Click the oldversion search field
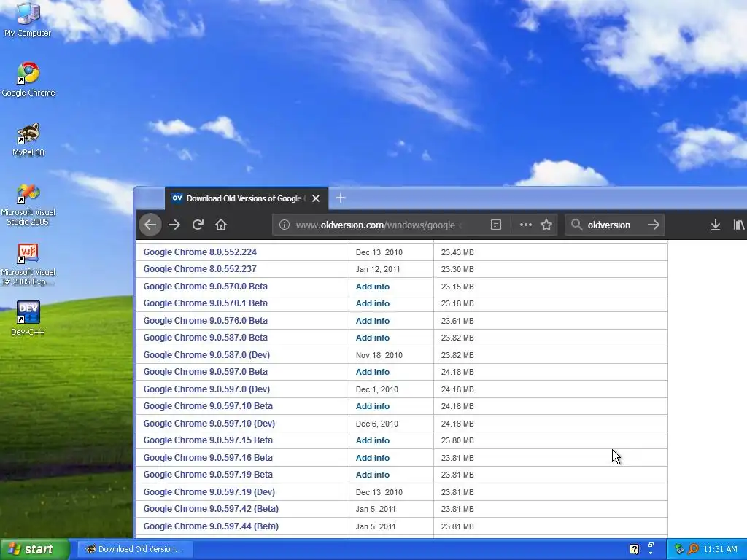 [x=614, y=225]
